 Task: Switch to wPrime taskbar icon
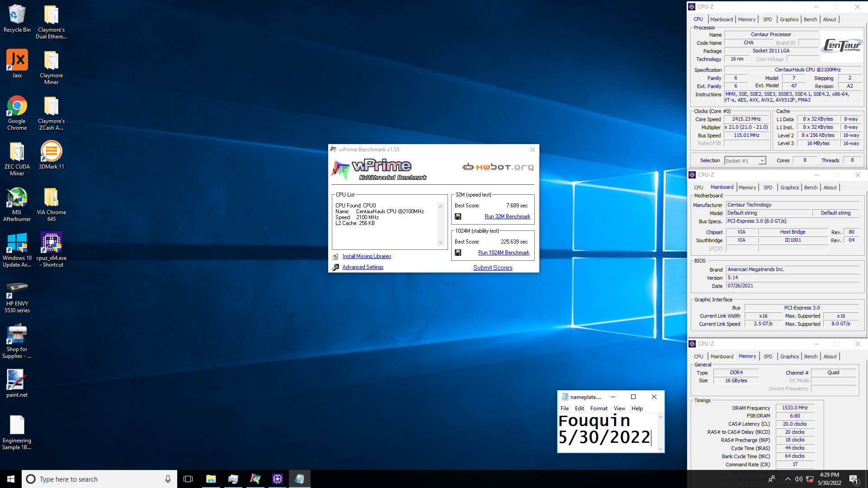tap(255, 479)
